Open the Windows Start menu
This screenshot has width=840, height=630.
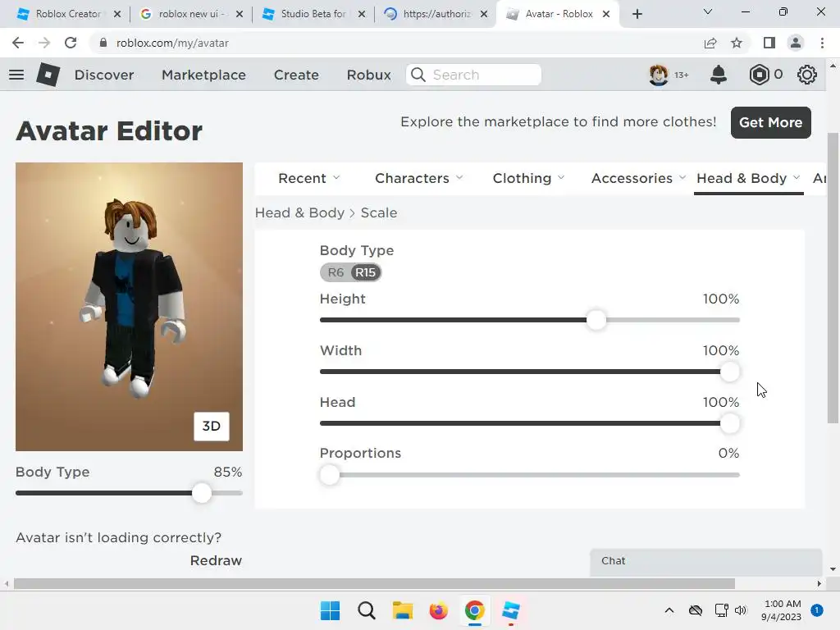coord(330,610)
